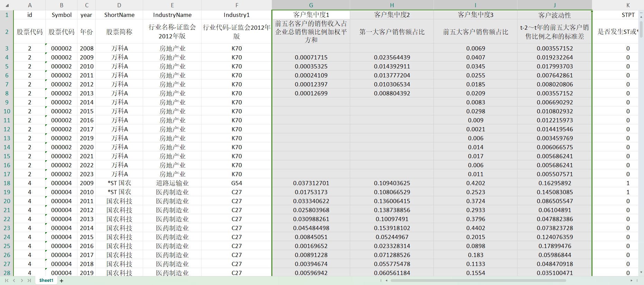Select column B header
This screenshot has width=644, height=285.
[62, 5]
